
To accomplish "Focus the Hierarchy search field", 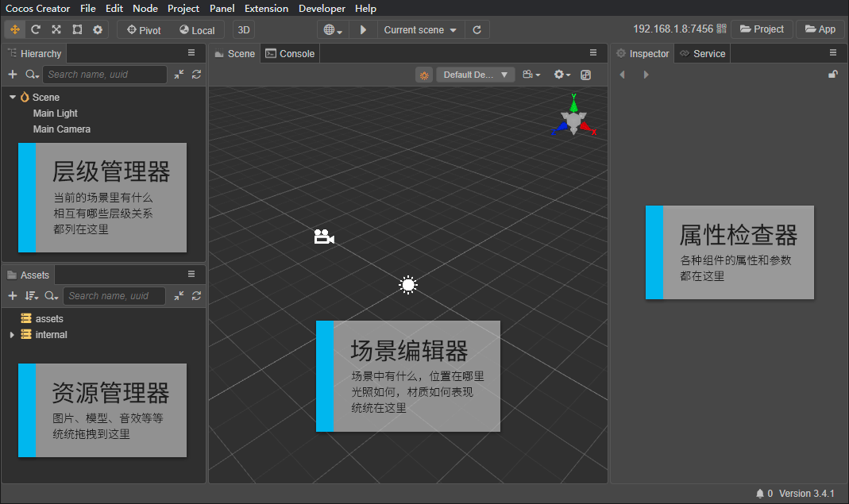I will point(105,74).
